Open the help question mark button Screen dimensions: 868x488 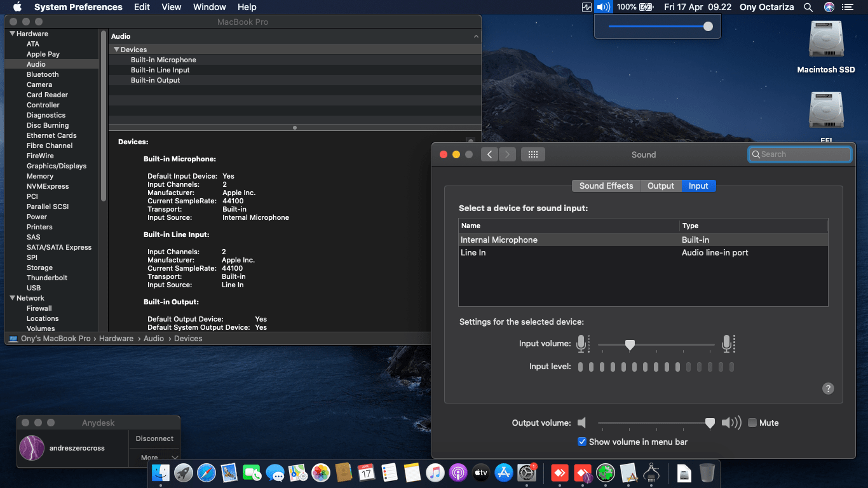click(x=828, y=388)
